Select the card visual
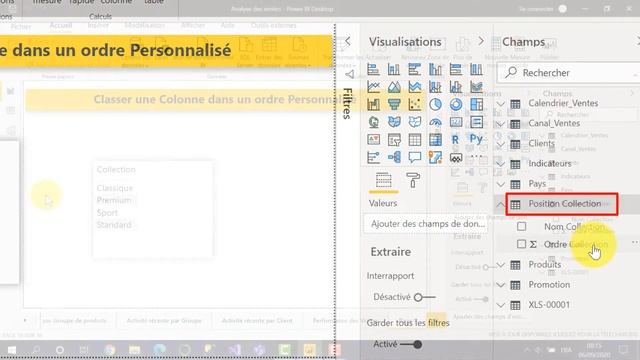The height and width of the screenshot is (360, 640). [x=456, y=122]
